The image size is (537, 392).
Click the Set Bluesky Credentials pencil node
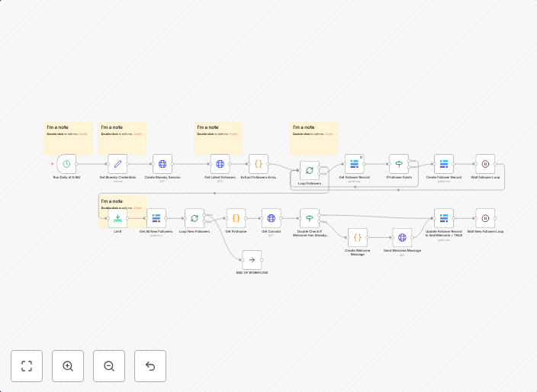117,164
